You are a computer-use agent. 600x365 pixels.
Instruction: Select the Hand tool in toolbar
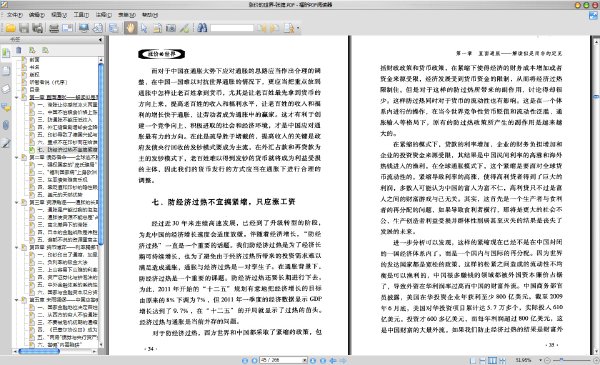pyautogui.click(x=130, y=28)
